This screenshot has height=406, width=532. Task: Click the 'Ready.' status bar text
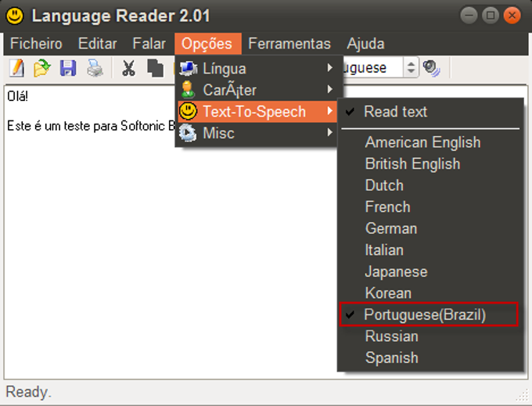(28, 392)
